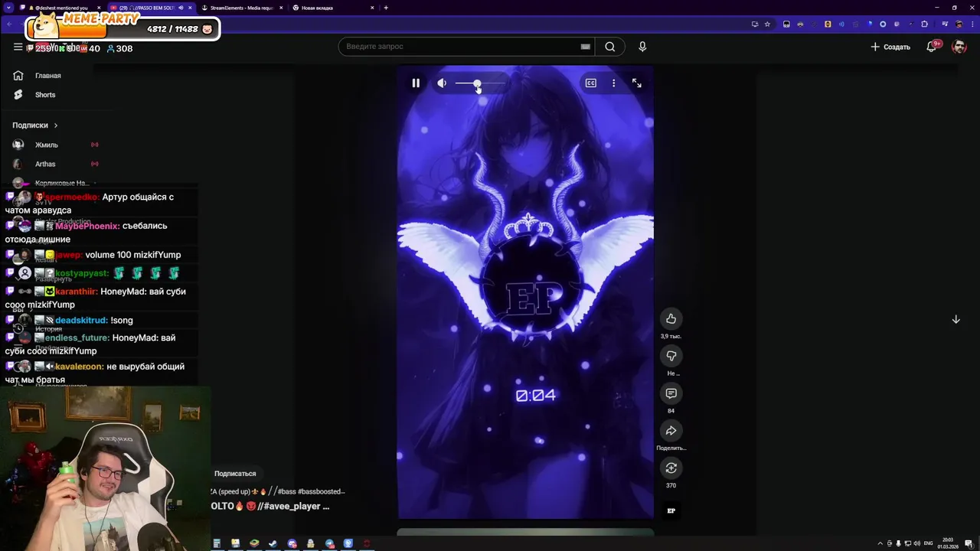
Task: Switch to the Новая вкладка tab
Action: click(x=333, y=8)
